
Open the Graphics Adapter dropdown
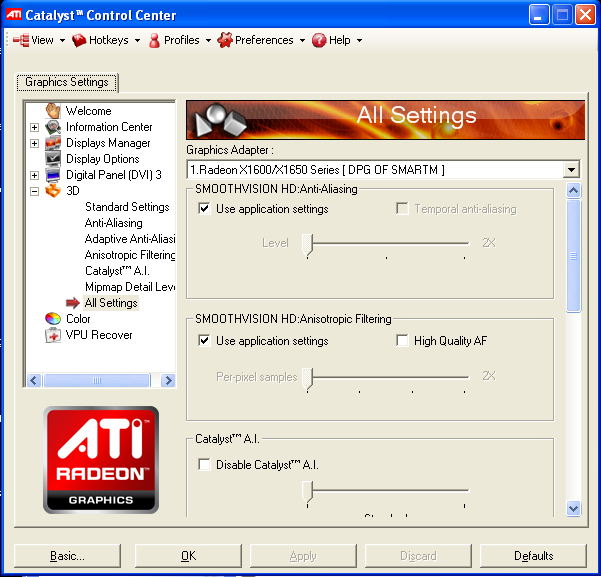click(571, 170)
